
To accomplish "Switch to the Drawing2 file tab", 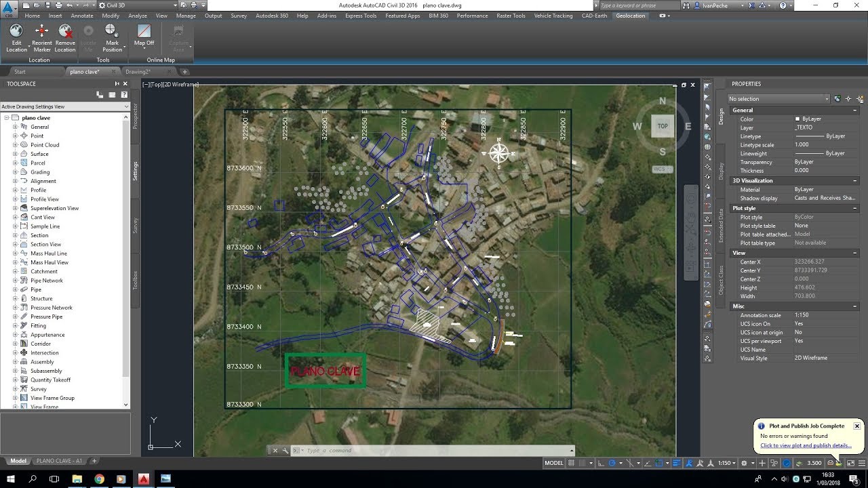I will [138, 71].
